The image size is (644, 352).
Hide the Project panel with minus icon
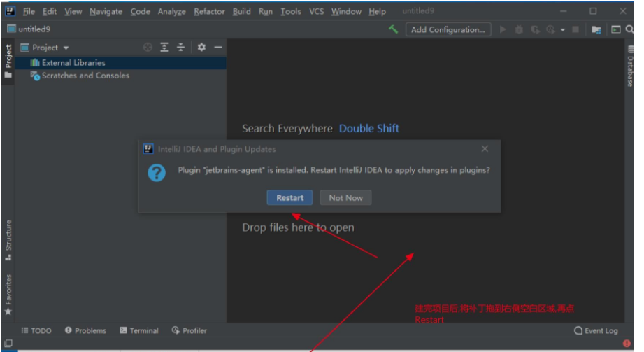tap(218, 48)
